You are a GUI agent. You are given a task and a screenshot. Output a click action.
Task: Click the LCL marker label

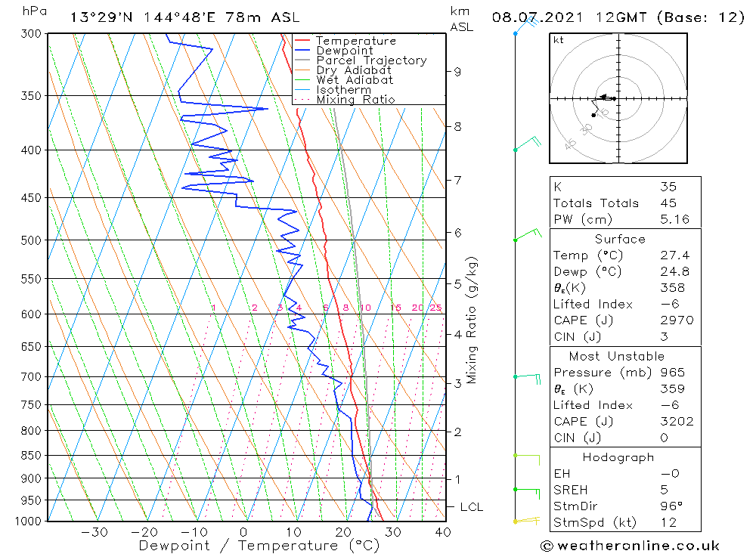(x=471, y=507)
